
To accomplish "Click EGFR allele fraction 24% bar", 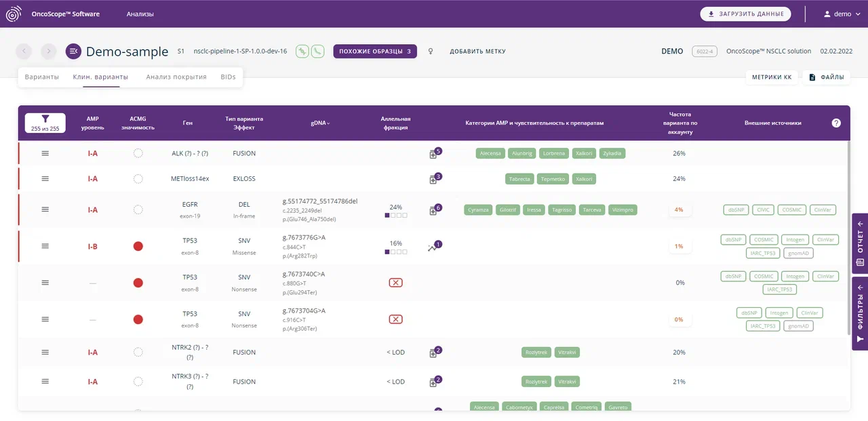I will coord(396,215).
